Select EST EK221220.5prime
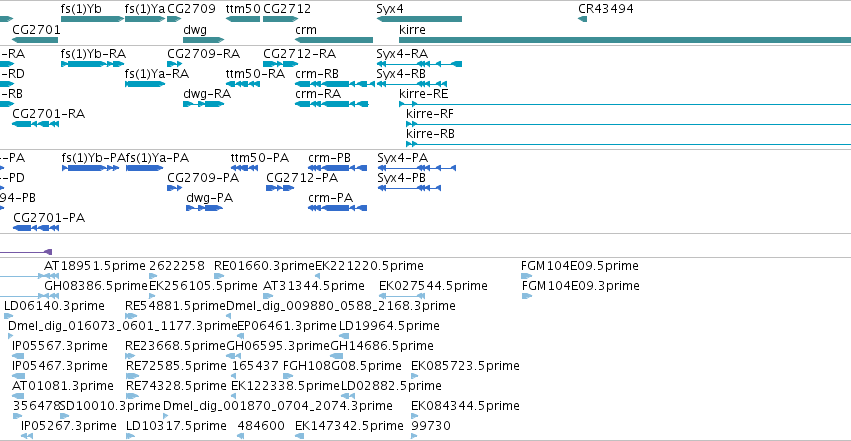Screen dimensions: 851x441 [x=317, y=276]
